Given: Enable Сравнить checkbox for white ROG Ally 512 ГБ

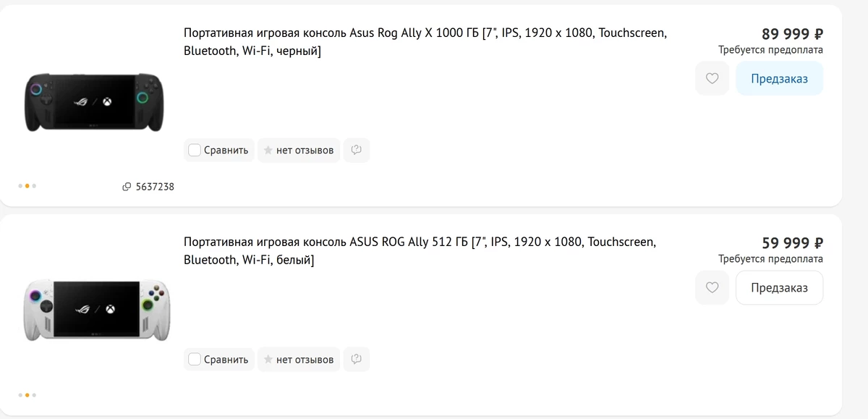Looking at the screenshot, I should [x=195, y=360].
